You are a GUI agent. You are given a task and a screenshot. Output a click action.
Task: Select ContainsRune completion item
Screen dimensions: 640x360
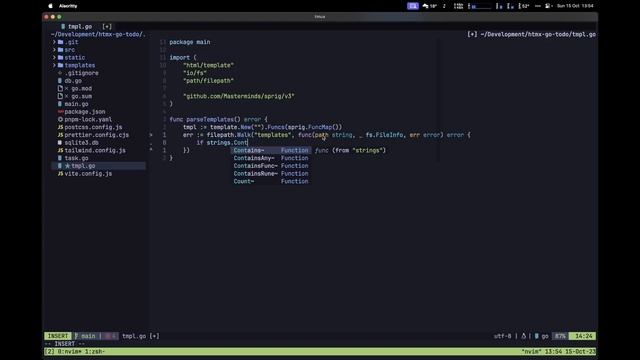(x=271, y=174)
